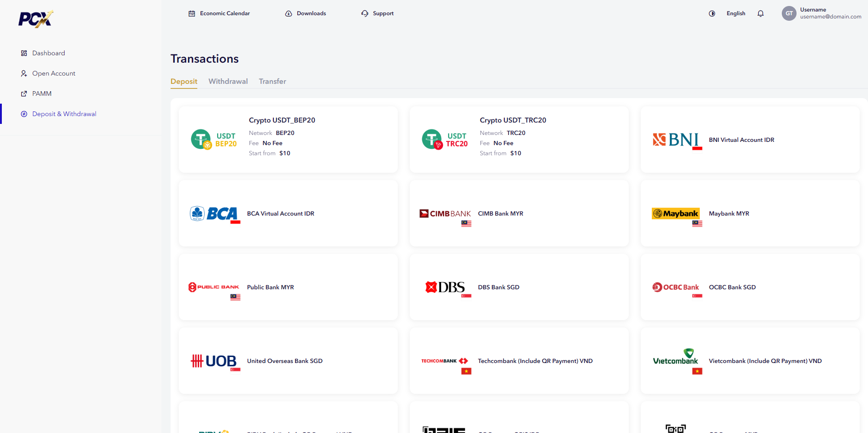868x433 pixels.
Task: Select Crypto USDT_TRC20 deposit method
Action: [x=519, y=140]
